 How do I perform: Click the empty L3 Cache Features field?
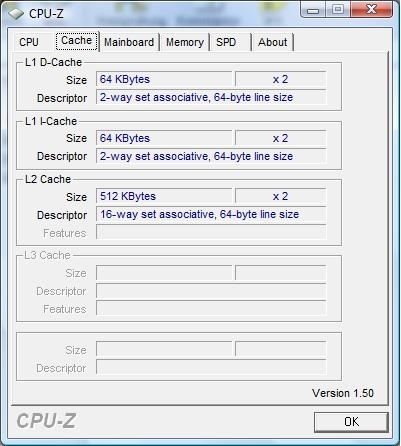(211, 308)
